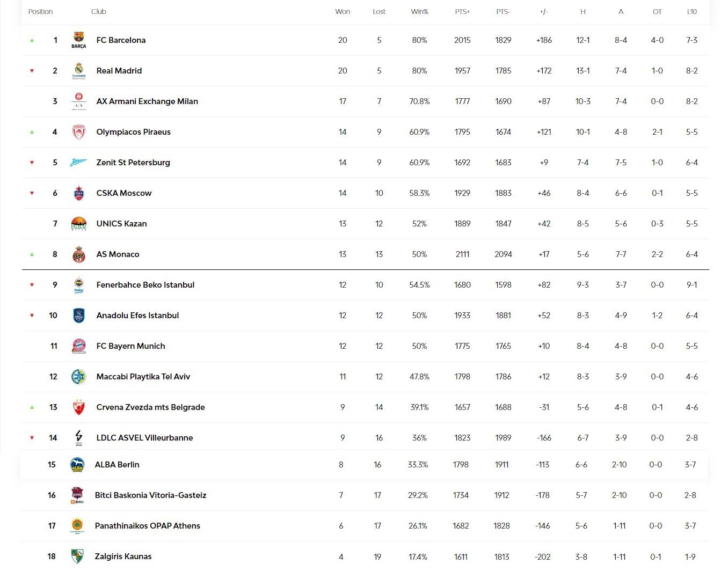Click the L10 column header
Screen dimensions: 728x586
pyautogui.click(x=691, y=11)
